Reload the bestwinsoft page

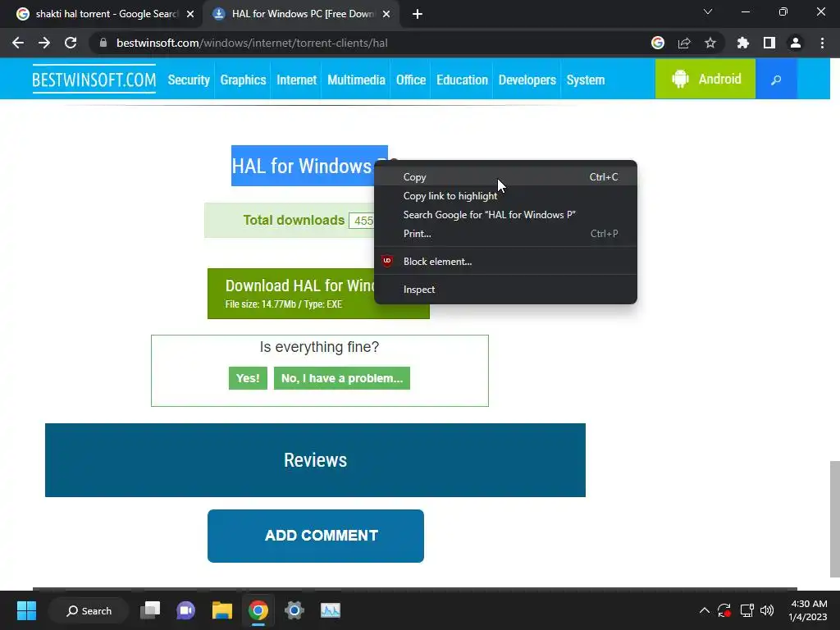71,43
